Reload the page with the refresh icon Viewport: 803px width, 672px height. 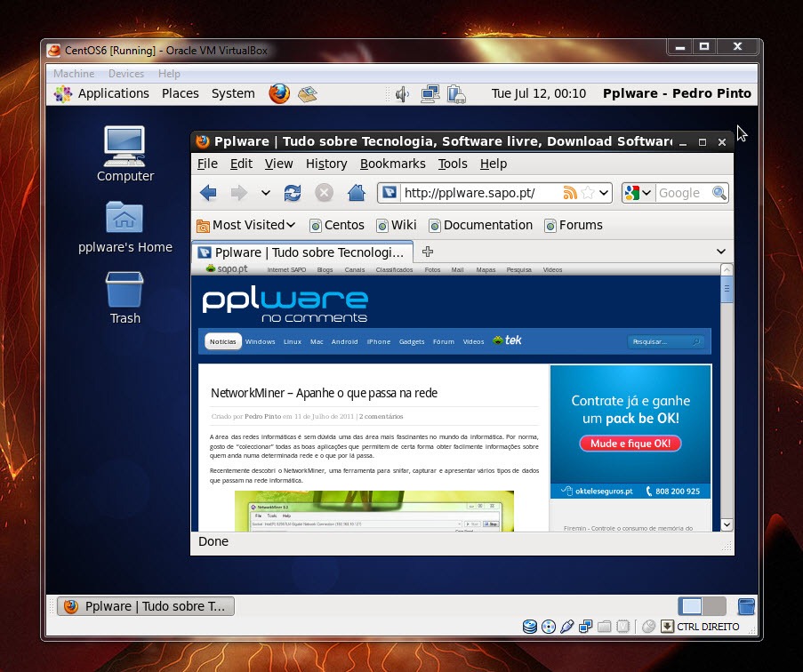293,193
